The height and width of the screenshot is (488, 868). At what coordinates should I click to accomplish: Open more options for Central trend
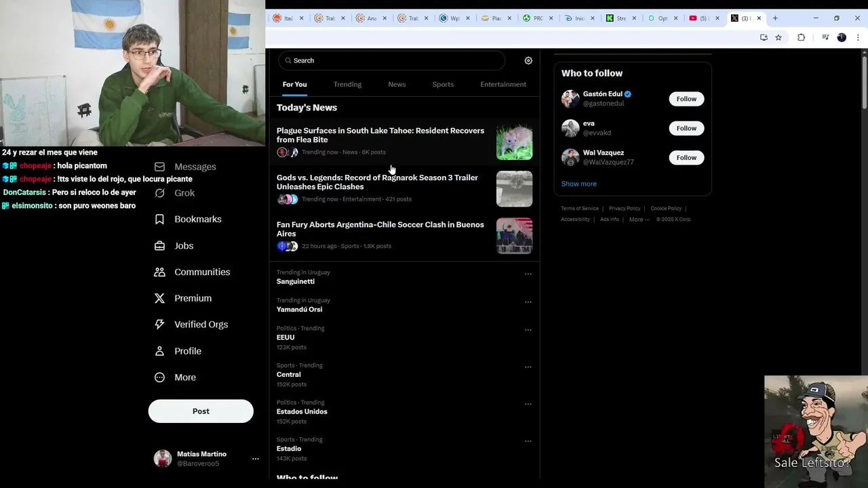528,367
